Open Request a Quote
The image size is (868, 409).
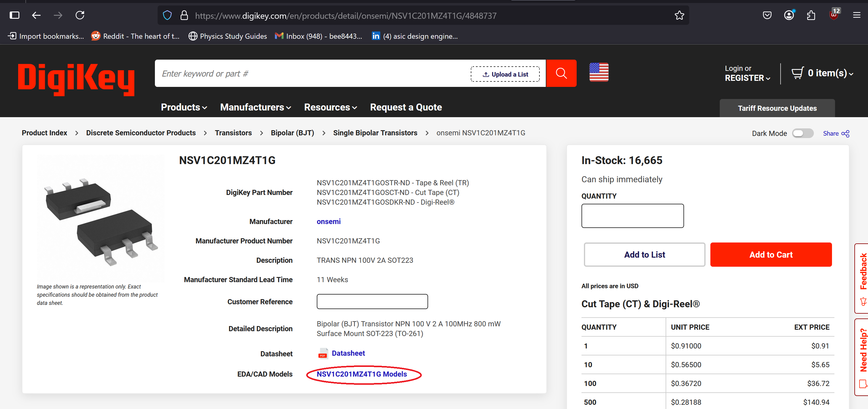[x=406, y=107]
